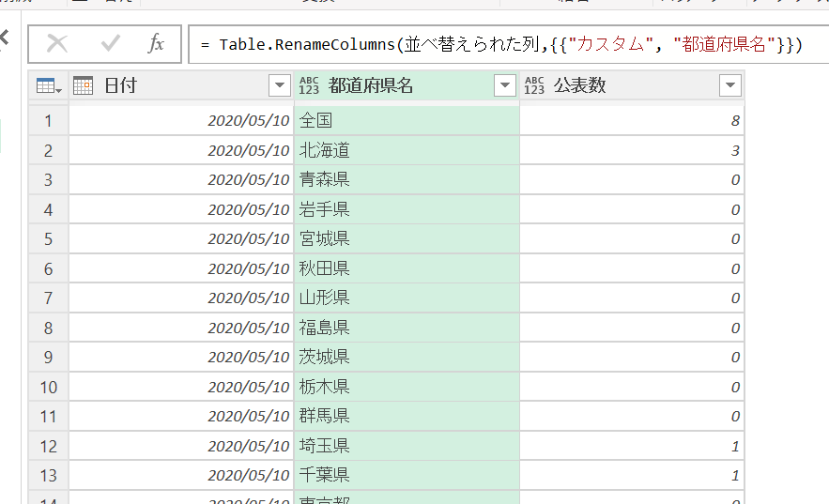Click the 埼玉県 cell
The image size is (829, 504).
(x=407, y=447)
